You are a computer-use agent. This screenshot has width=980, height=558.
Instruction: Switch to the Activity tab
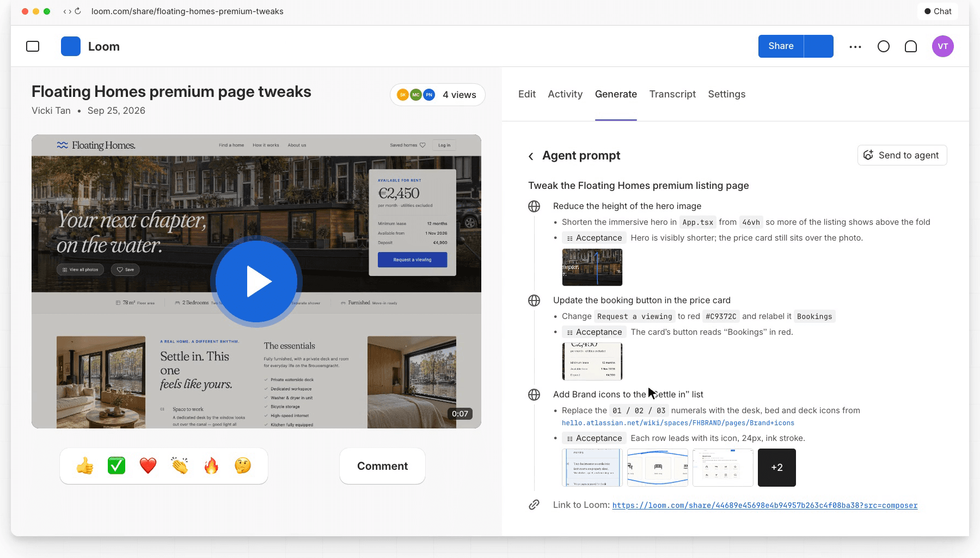click(x=565, y=94)
